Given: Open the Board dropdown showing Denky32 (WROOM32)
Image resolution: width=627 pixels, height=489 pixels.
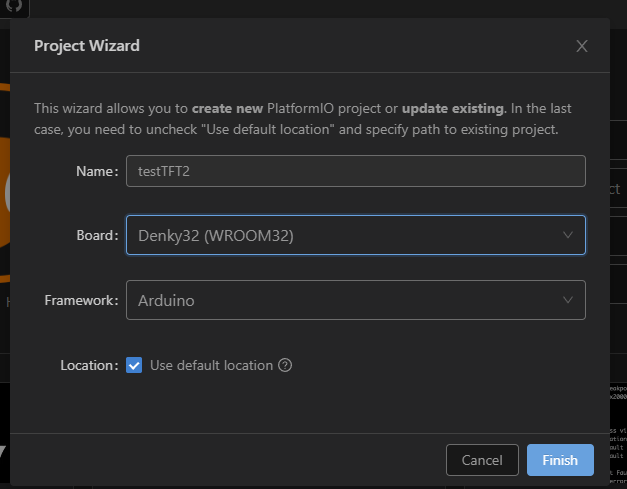Looking at the screenshot, I should tap(356, 235).
